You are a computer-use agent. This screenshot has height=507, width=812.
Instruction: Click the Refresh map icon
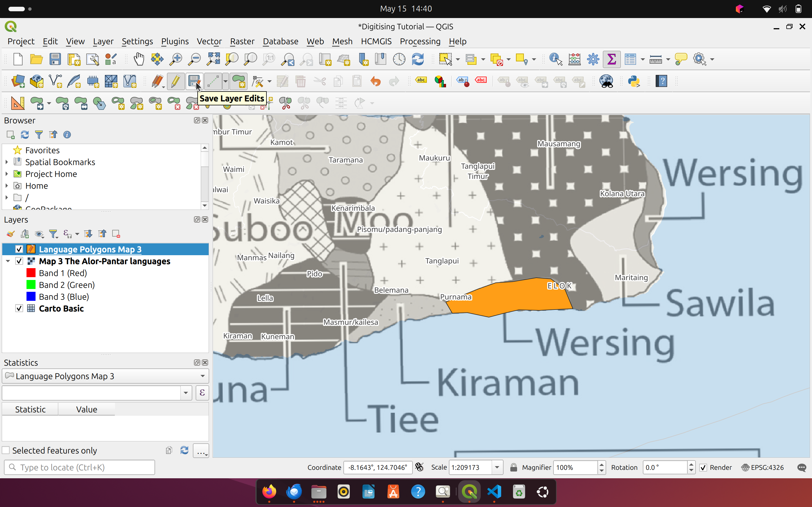418,59
